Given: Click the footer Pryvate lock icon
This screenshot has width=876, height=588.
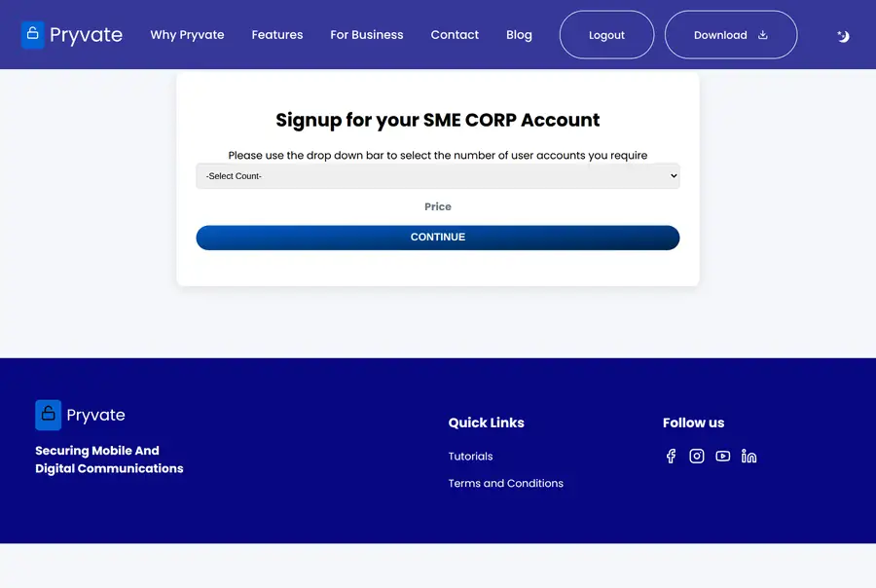Looking at the screenshot, I should (48, 415).
